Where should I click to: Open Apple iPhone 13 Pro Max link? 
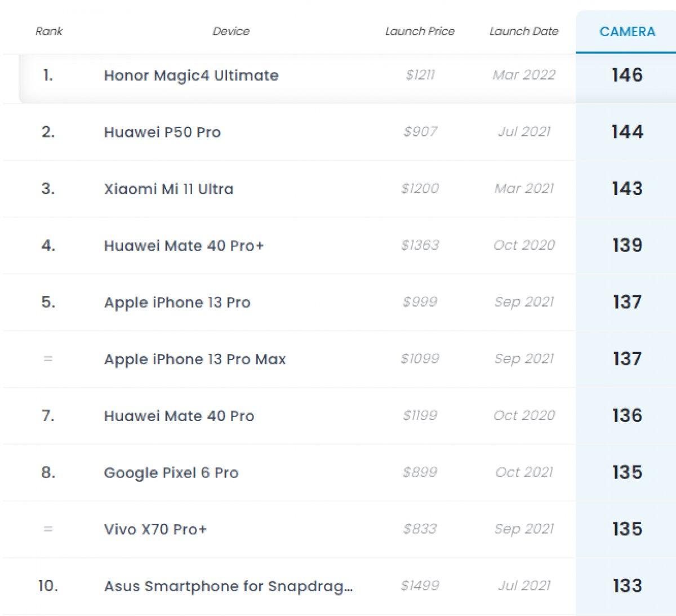tap(195, 359)
